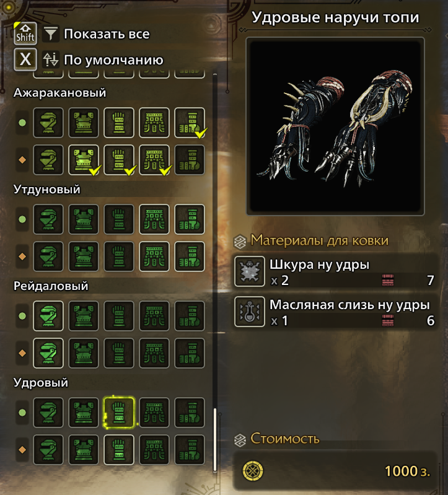This screenshot has height=495, width=448.
Task: Select Удровый helmet in green-circle row
Action: pos(48,413)
